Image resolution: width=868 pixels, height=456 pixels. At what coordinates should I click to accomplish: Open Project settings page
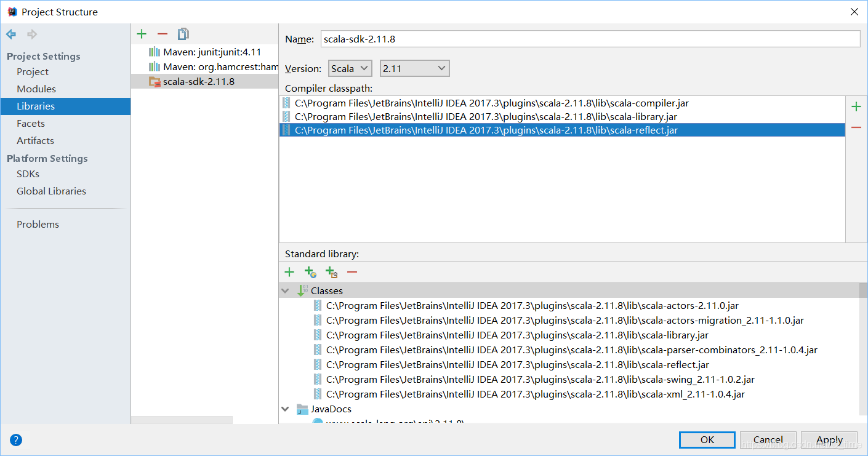33,72
